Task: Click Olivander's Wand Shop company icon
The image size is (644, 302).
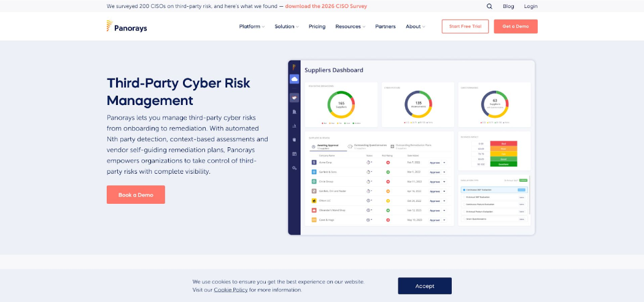Action: (314, 211)
